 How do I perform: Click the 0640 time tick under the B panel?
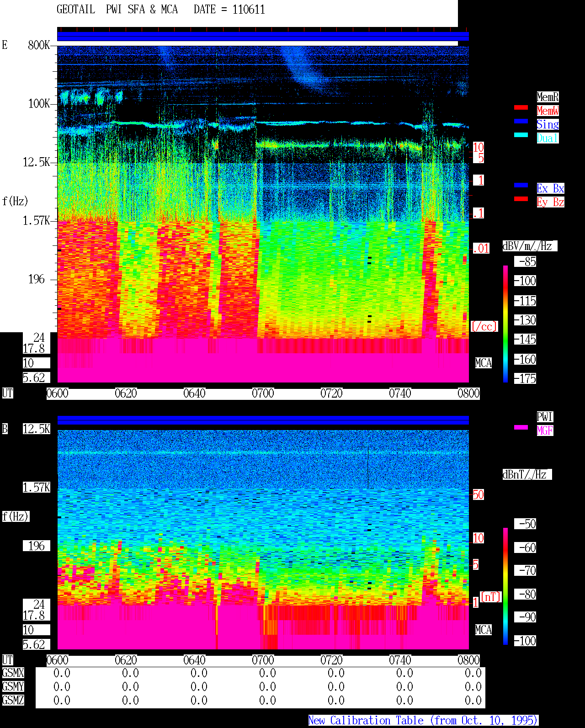pyautogui.click(x=194, y=660)
